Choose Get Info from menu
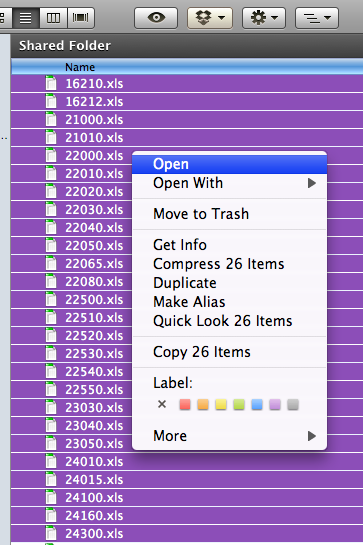Viewport: 363px width, 545px height. coord(229,245)
